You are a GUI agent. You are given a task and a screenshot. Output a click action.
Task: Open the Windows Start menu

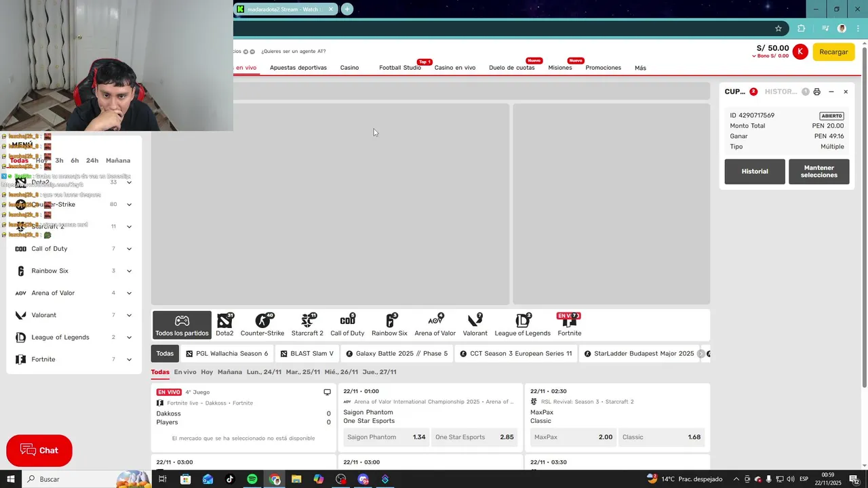11,479
